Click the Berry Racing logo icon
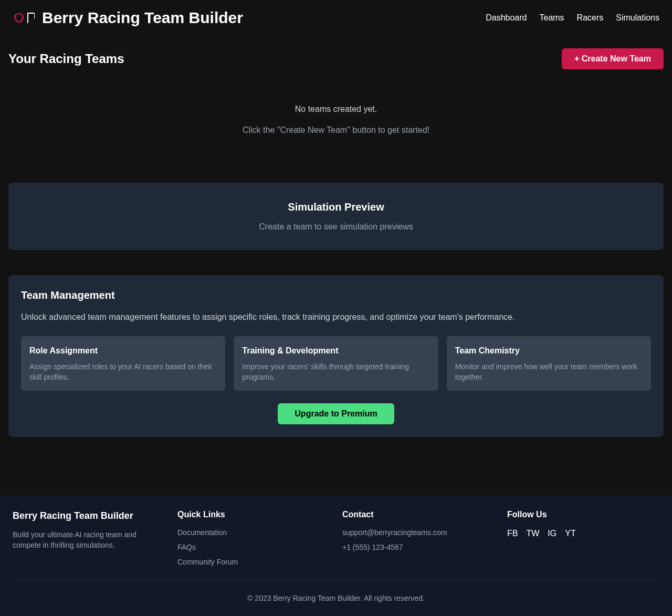Image resolution: width=672 pixels, height=616 pixels. [x=24, y=16]
